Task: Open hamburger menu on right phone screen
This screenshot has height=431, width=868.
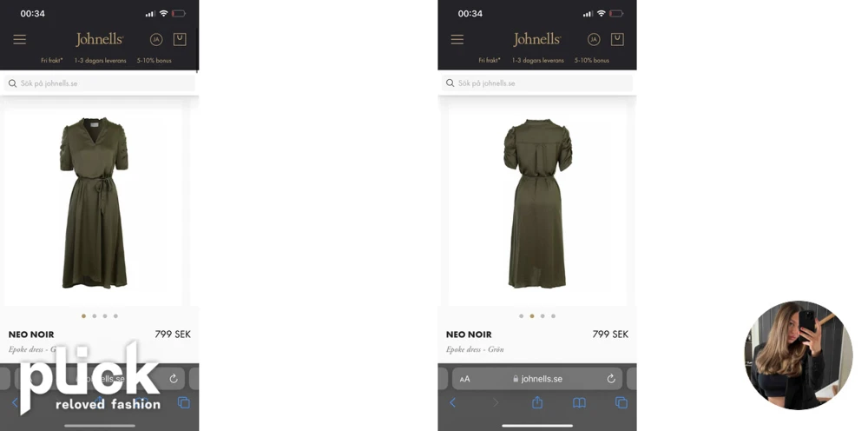Action: (457, 39)
